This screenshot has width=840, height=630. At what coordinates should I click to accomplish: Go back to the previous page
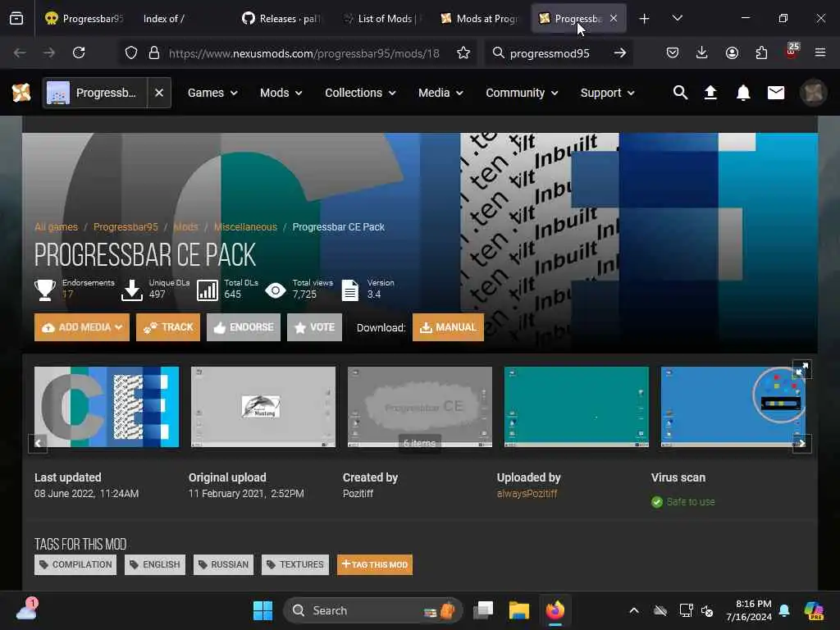20,52
